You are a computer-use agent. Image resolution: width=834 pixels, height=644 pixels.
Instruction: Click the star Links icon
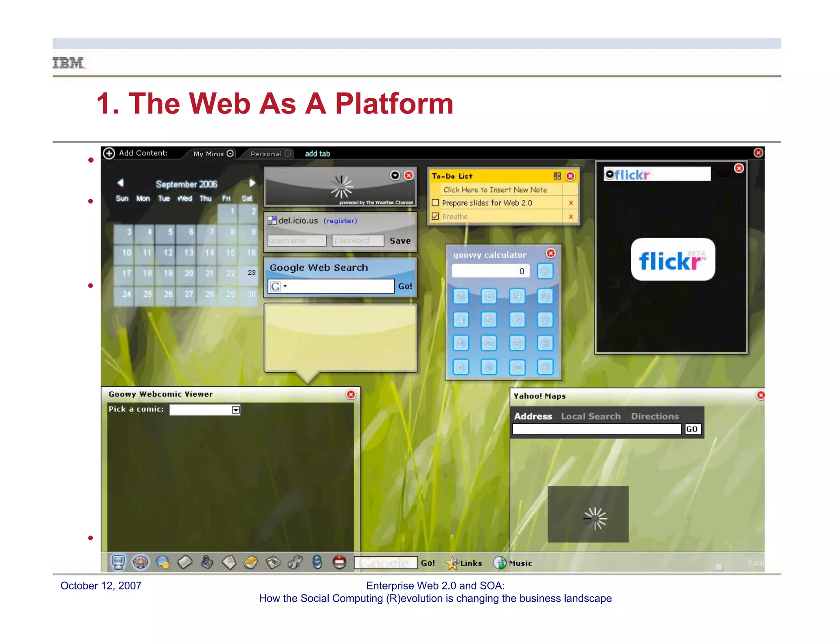[x=452, y=563]
